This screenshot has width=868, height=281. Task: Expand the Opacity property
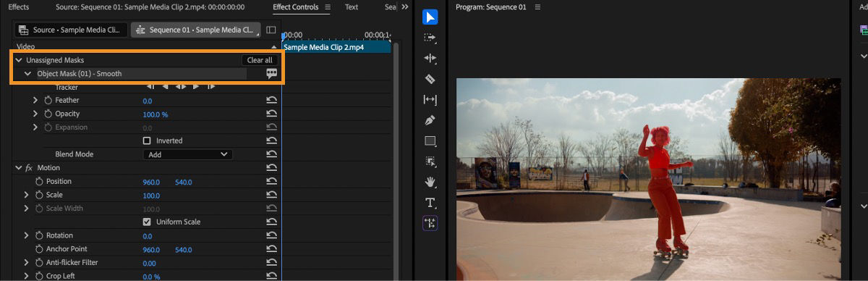(35, 114)
